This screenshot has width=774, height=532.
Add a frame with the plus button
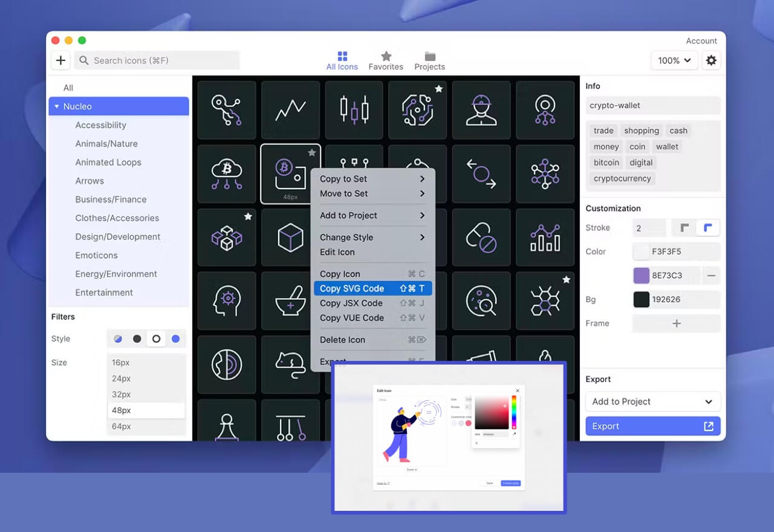(676, 323)
